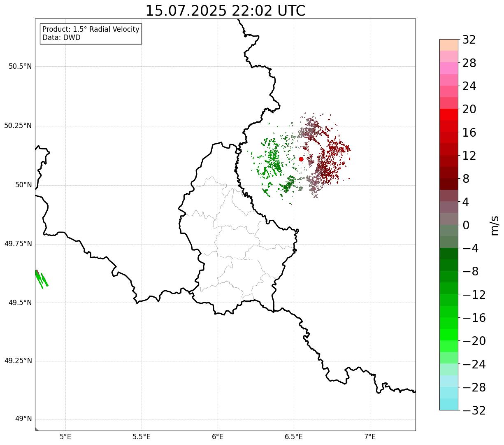Click the colorbar tick label −16

pos(474,318)
